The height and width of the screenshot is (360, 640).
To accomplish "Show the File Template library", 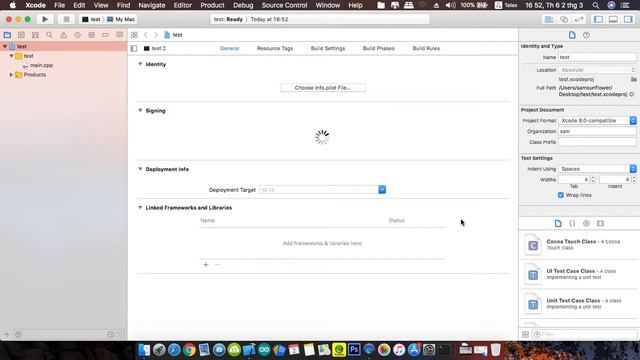I will (x=558, y=223).
